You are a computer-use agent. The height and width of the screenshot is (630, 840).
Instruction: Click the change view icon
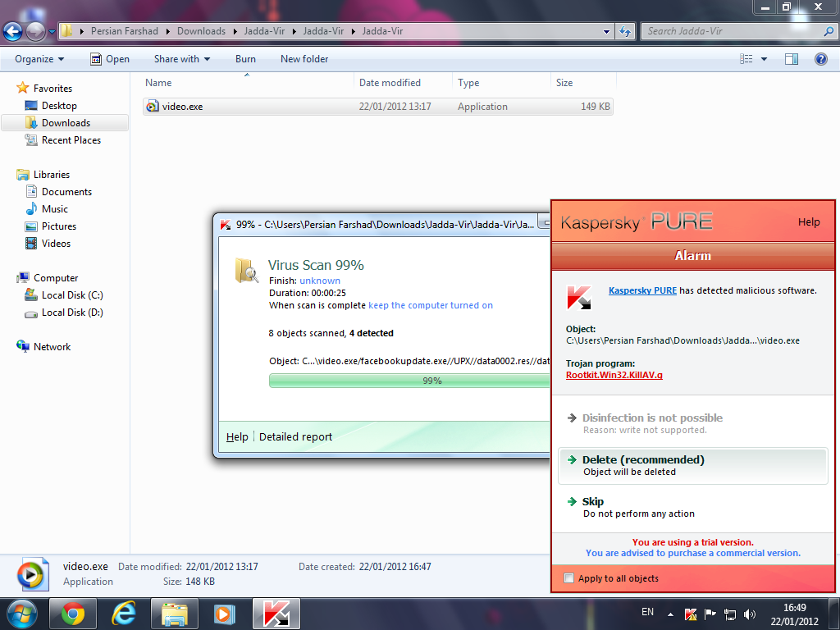click(746, 59)
